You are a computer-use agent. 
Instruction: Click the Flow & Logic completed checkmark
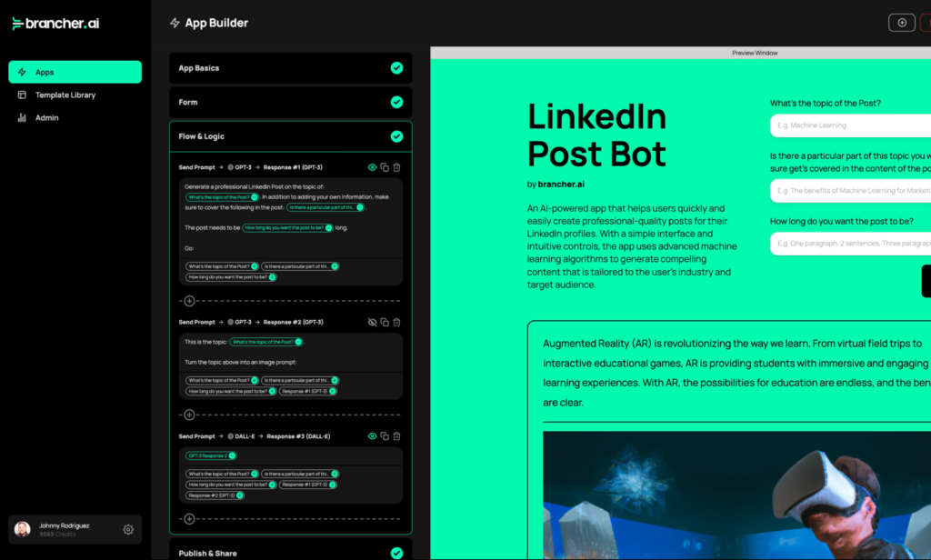point(396,136)
